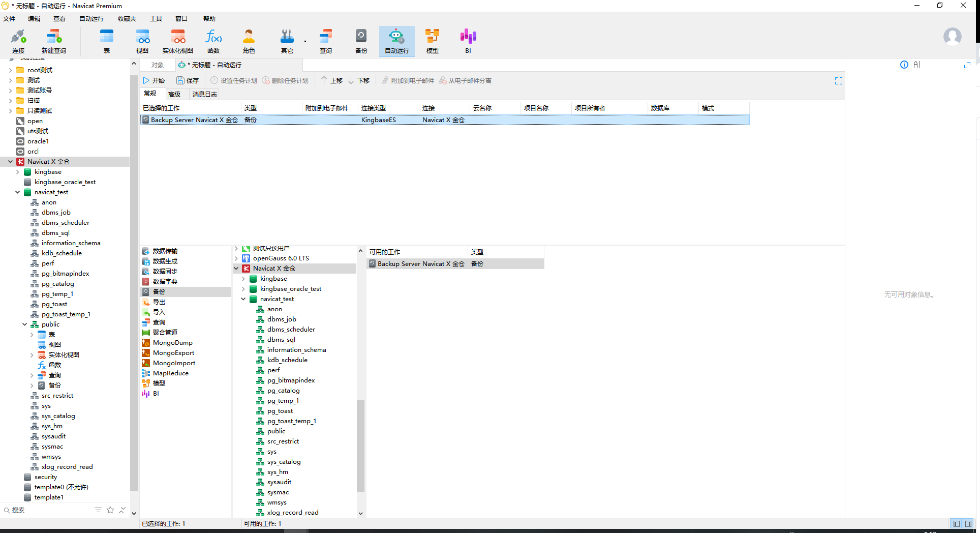The width and height of the screenshot is (980, 533).
Task: Click the 开始 button to run the job
Action: 154,81
